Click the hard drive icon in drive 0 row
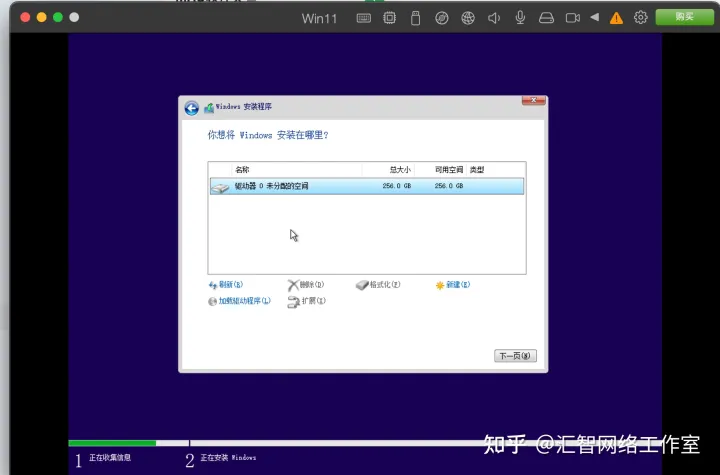Viewport: 720px width, 475px height. pyautogui.click(x=220, y=187)
